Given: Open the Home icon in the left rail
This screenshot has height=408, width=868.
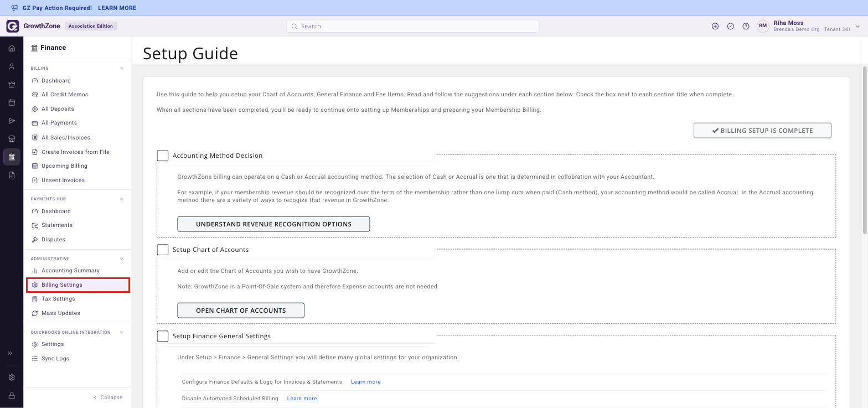Looking at the screenshot, I should [x=12, y=48].
